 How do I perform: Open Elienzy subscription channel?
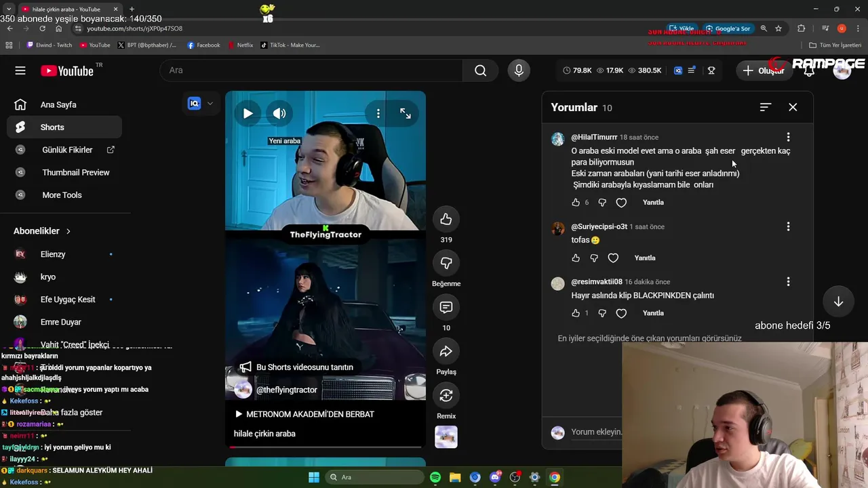[64, 254]
